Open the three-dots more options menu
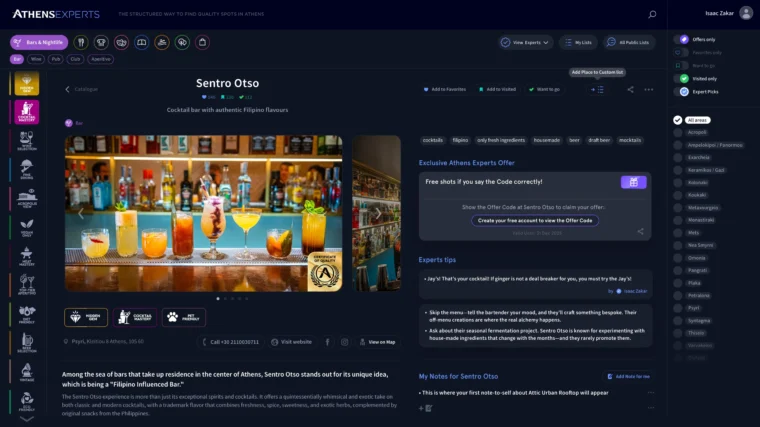The height and width of the screenshot is (427, 760). click(649, 89)
